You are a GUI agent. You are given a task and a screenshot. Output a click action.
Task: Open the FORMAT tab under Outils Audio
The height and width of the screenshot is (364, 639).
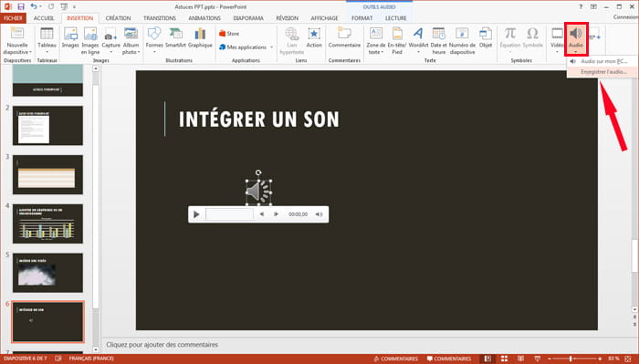361,18
